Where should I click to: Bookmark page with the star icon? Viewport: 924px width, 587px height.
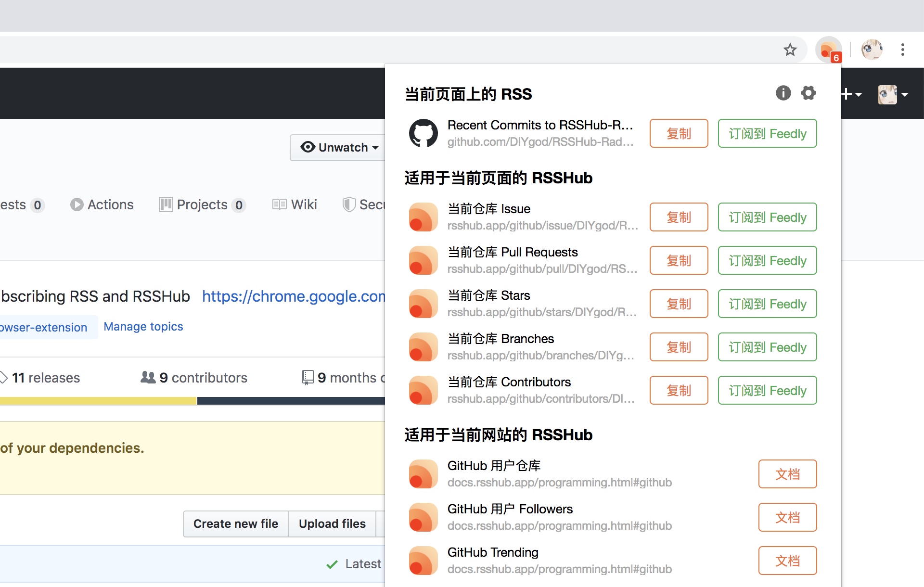[790, 50]
